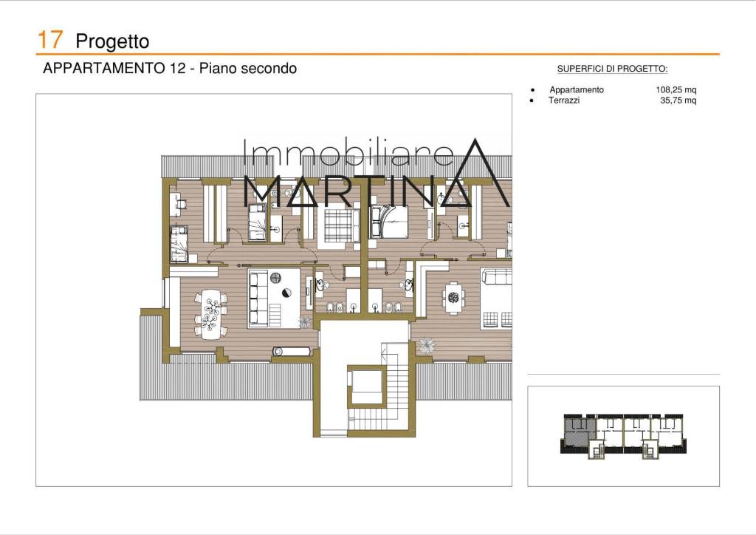
Task: Click the "Progetto" heading
Action: [x=112, y=41]
